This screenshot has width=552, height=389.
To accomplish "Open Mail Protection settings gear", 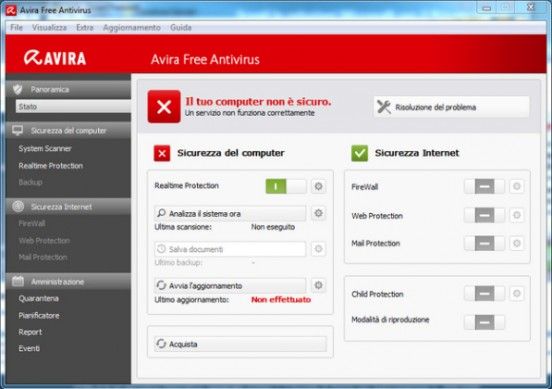I will tap(516, 243).
